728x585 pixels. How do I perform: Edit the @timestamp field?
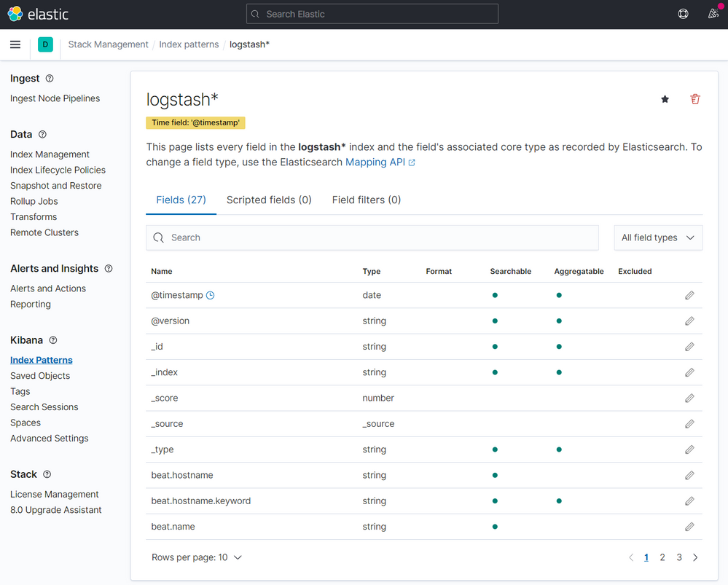[689, 295]
